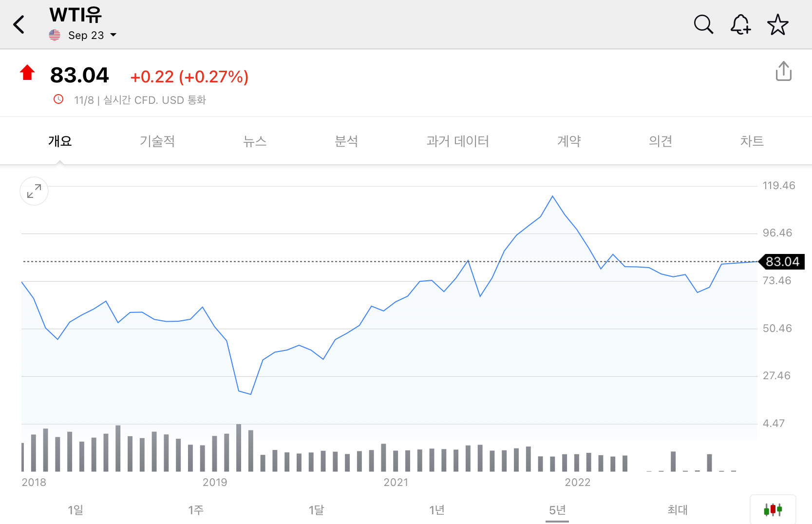The width and height of the screenshot is (812, 524).
Task: Open the 차트 tab
Action: [752, 141]
